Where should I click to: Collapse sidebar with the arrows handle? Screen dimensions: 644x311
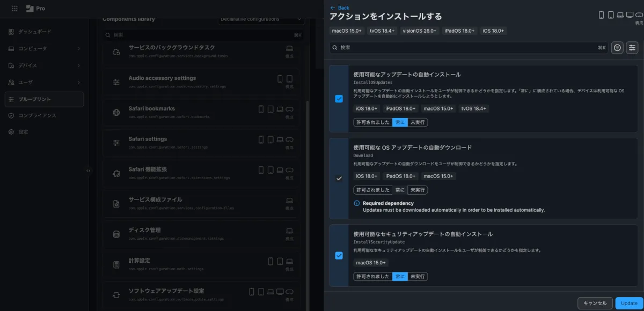click(x=89, y=171)
